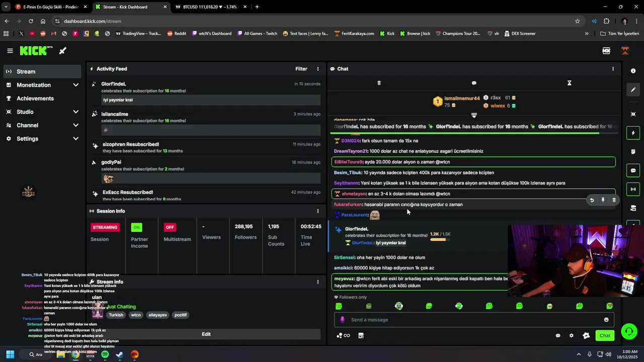The height and width of the screenshot is (362, 644).
Task: Toggle the Multistream OFF badge
Action: (x=170, y=227)
